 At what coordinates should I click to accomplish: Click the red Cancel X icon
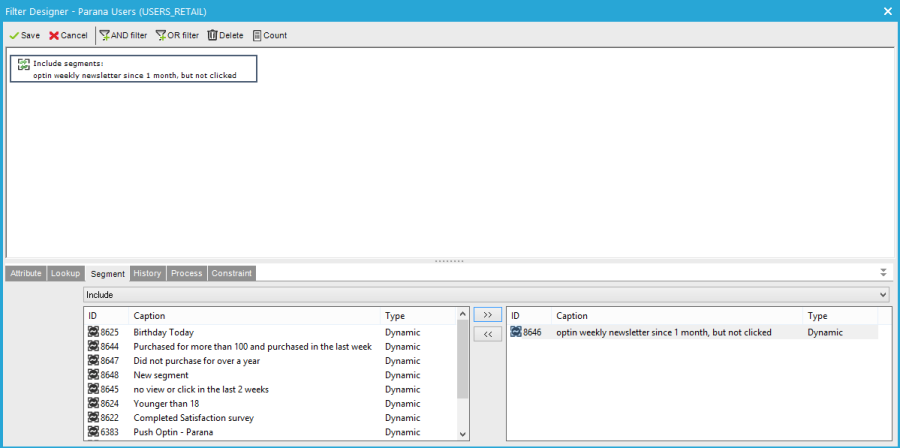click(54, 35)
